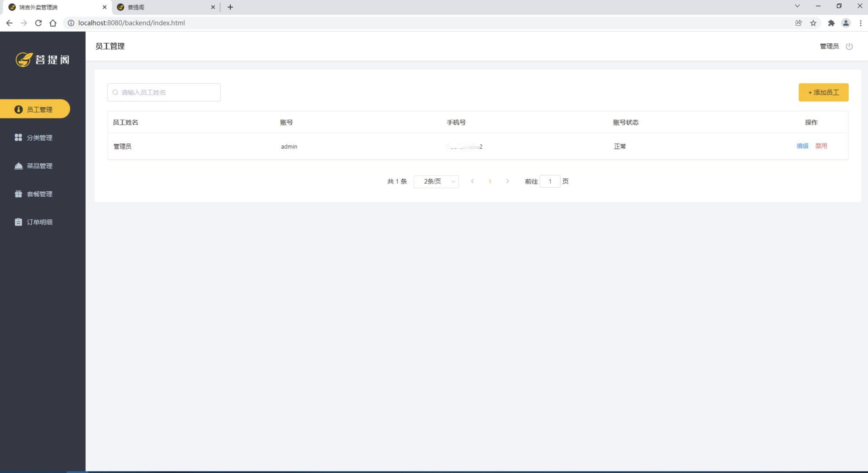Click the address bar URL
868x473 pixels.
(x=131, y=23)
